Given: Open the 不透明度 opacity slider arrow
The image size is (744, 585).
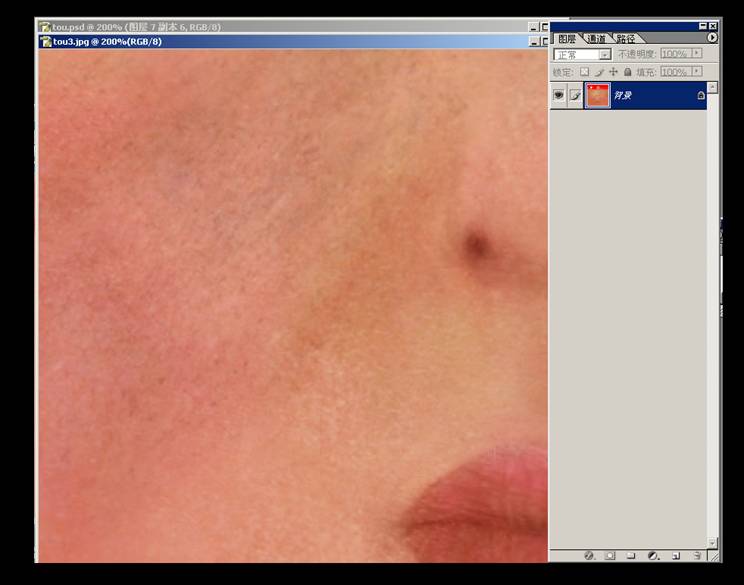Looking at the screenshot, I should [695, 54].
